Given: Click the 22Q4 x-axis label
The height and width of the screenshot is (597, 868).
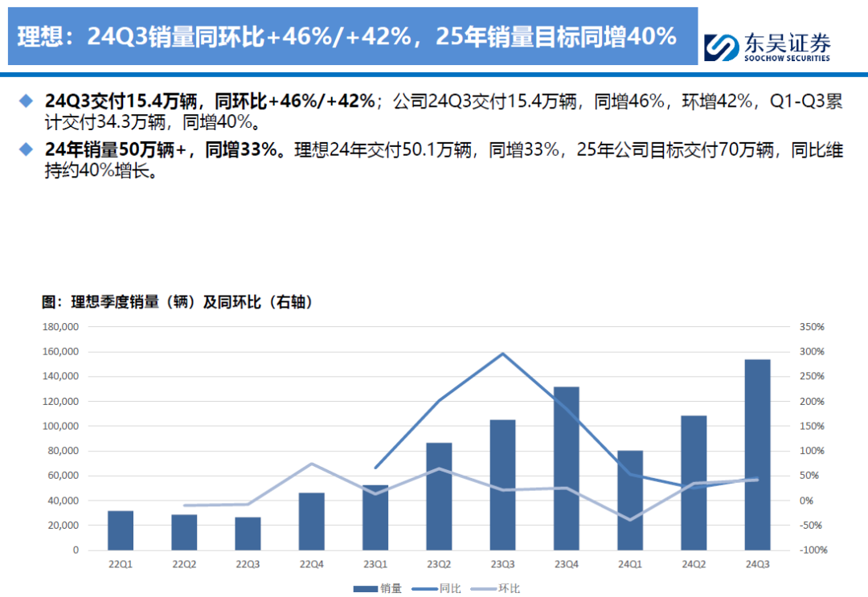Looking at the screenshot, I should click(x=312, y=564).
